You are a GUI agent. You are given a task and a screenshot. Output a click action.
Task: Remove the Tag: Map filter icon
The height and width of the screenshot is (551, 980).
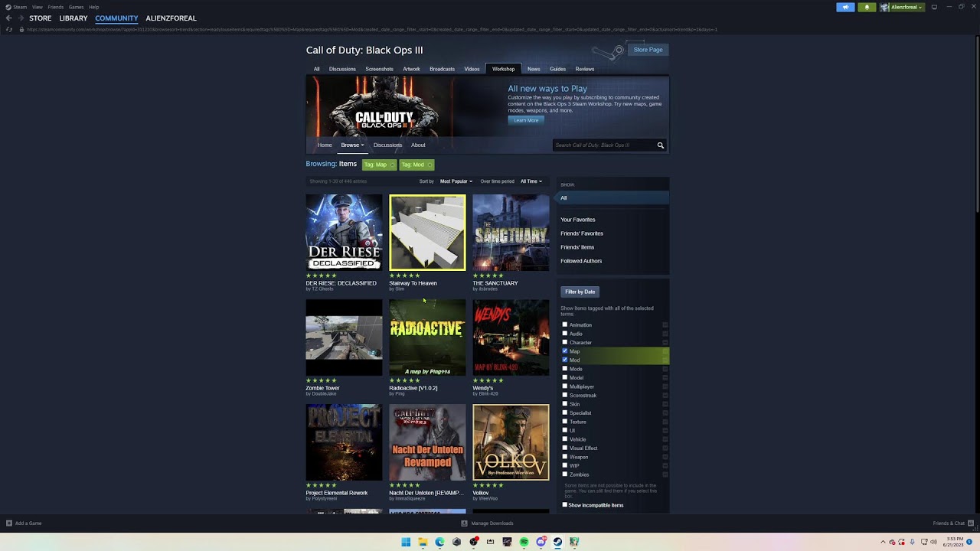pyautogui.click(x=392, y=165)
